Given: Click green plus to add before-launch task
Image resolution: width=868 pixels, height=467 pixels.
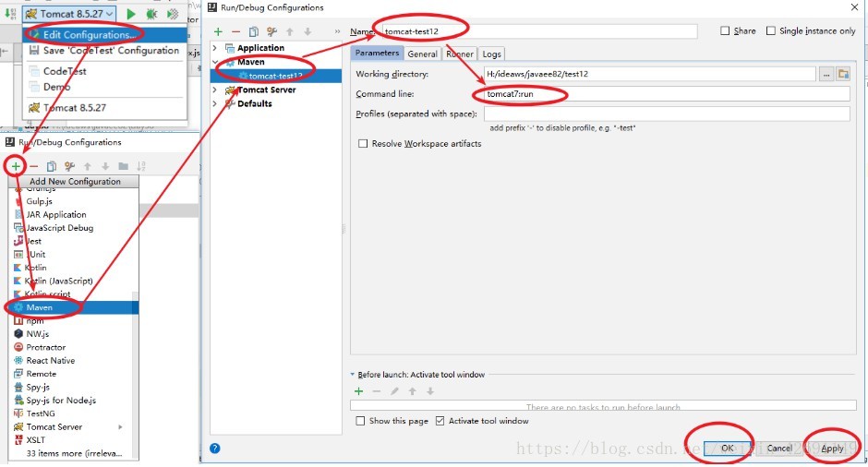Looking at the screenshot, I should coord(358,391).
